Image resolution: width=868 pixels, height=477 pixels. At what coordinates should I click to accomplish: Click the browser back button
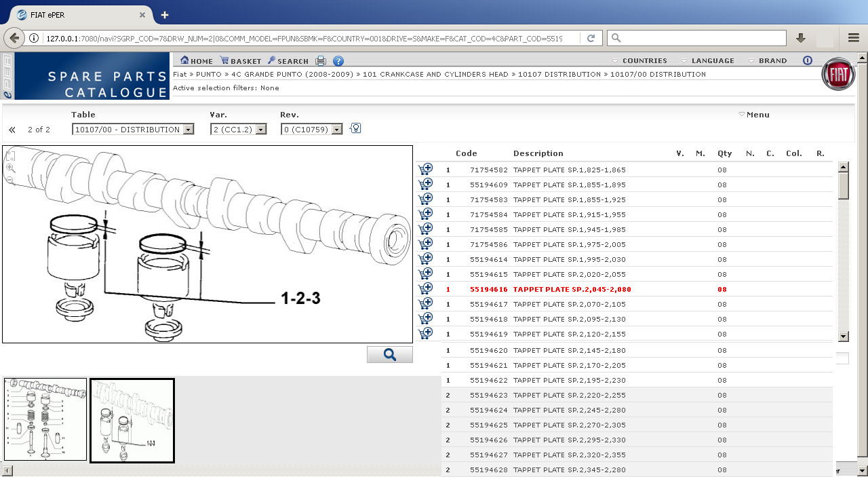[16, 38]
